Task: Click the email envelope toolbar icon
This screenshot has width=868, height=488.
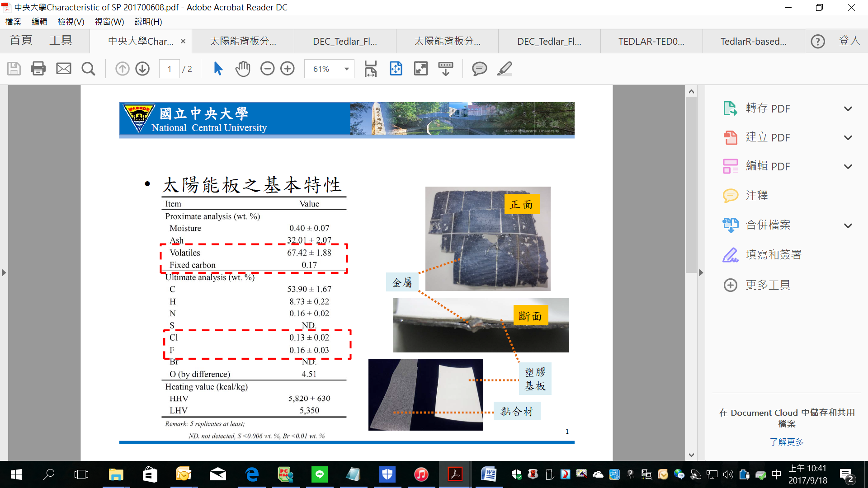Action: tap(63, 69)
